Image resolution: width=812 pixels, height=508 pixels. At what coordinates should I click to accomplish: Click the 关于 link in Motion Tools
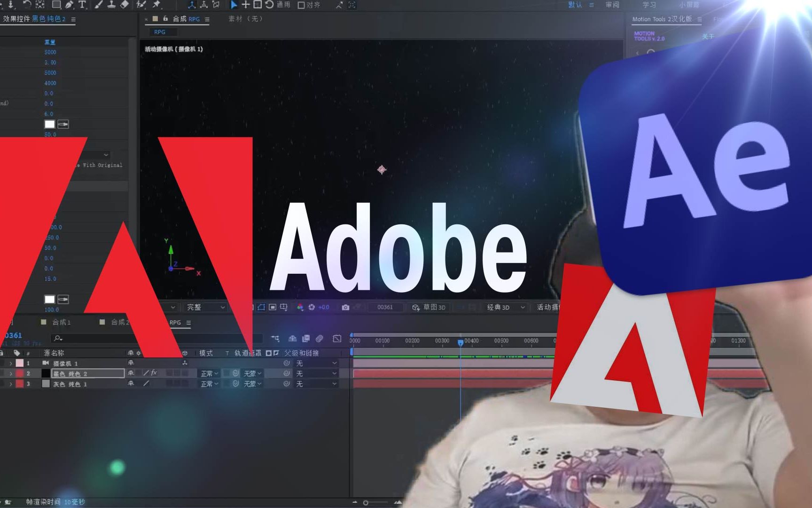coord(708,37)
